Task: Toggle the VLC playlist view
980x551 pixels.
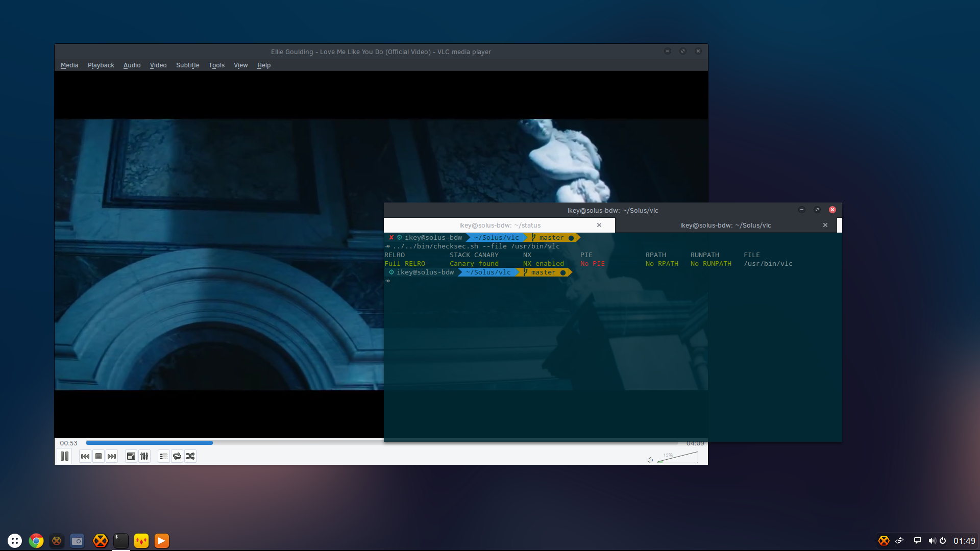Action: tap(164, 456)
